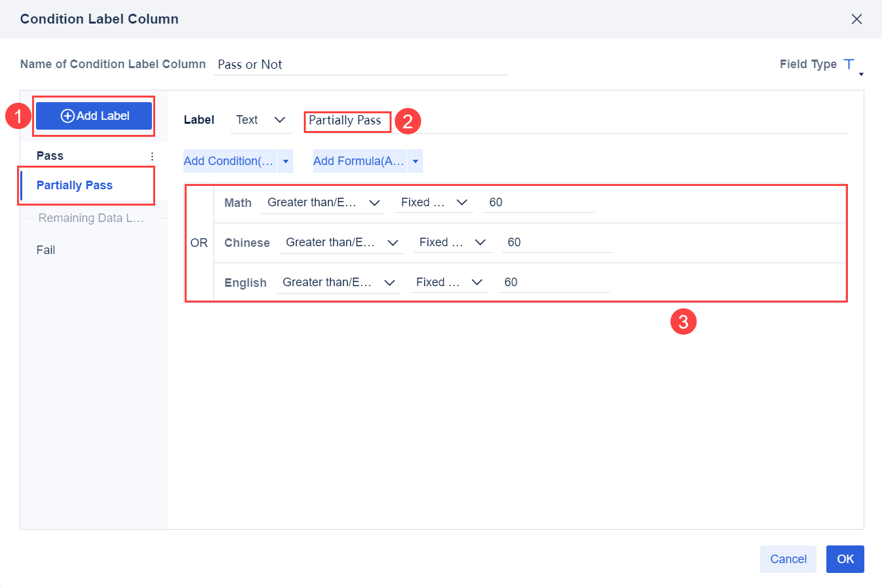The height and width of the screenshot is (588, 882).
Task: Open the Add Condition dropdown arrow
Action: point(285,160)
